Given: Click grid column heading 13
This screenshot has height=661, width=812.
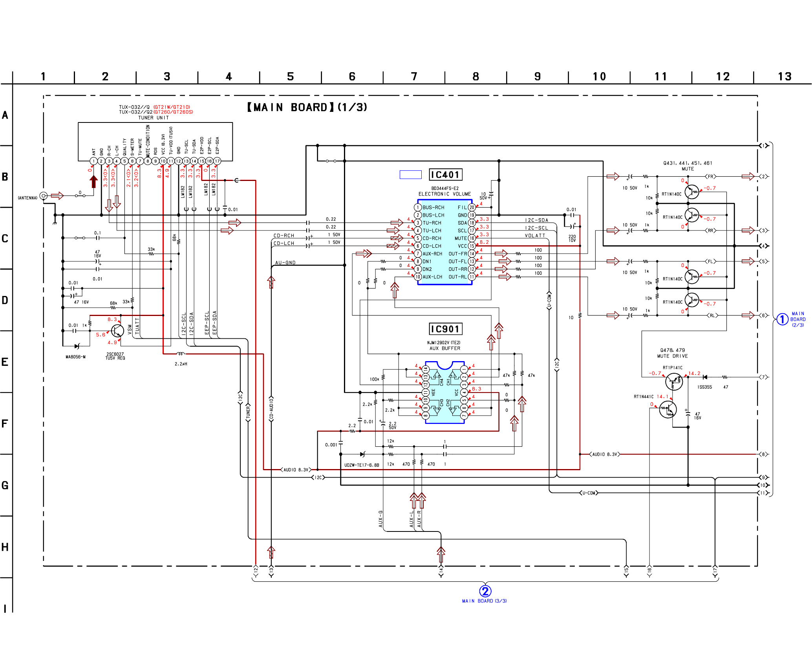Looking at the screenshot, I should (x=785, y=77).
